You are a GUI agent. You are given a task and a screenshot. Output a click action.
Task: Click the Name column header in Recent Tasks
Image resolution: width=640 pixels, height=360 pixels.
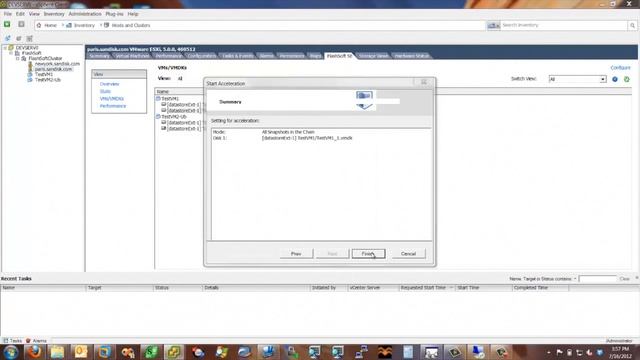(43, 288)
